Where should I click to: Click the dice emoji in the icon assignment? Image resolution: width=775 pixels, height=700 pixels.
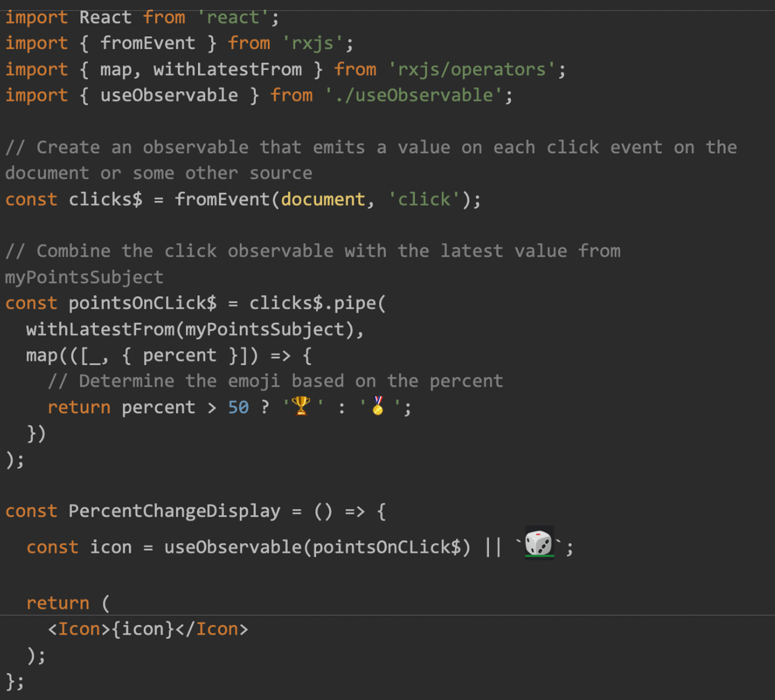pyautogui.click(x=539, y=543)
